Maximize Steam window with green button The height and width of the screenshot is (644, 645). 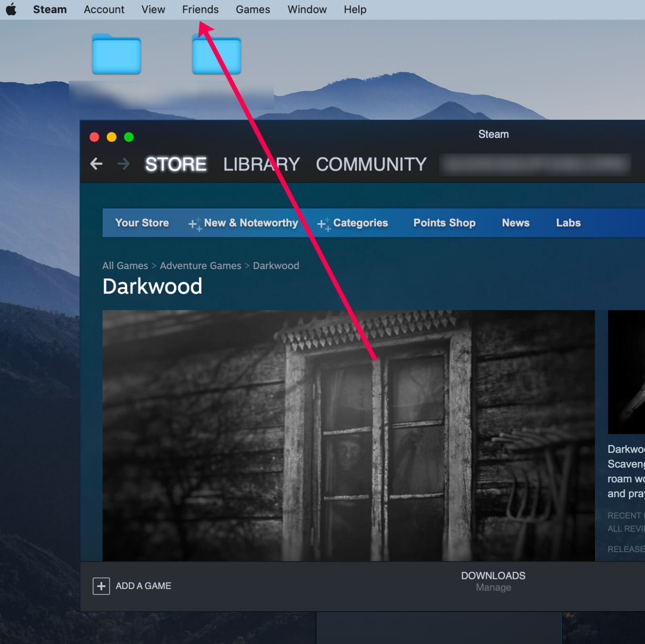coord(129,137)
